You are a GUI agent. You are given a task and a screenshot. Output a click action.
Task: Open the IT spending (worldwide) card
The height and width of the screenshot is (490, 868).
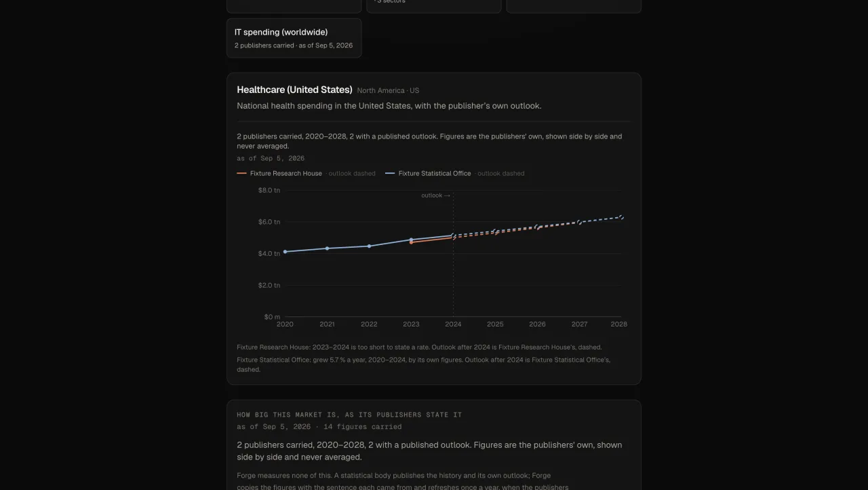[294, 38]
